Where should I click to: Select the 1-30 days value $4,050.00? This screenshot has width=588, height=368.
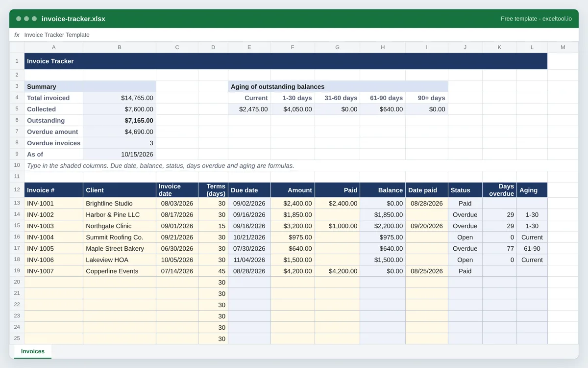(293, 109)
